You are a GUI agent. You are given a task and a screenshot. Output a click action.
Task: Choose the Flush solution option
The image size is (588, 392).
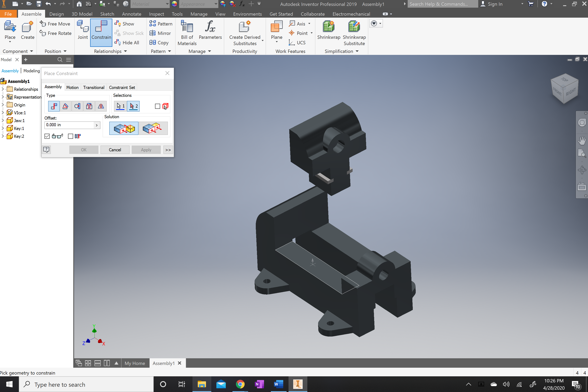[153, 129]
